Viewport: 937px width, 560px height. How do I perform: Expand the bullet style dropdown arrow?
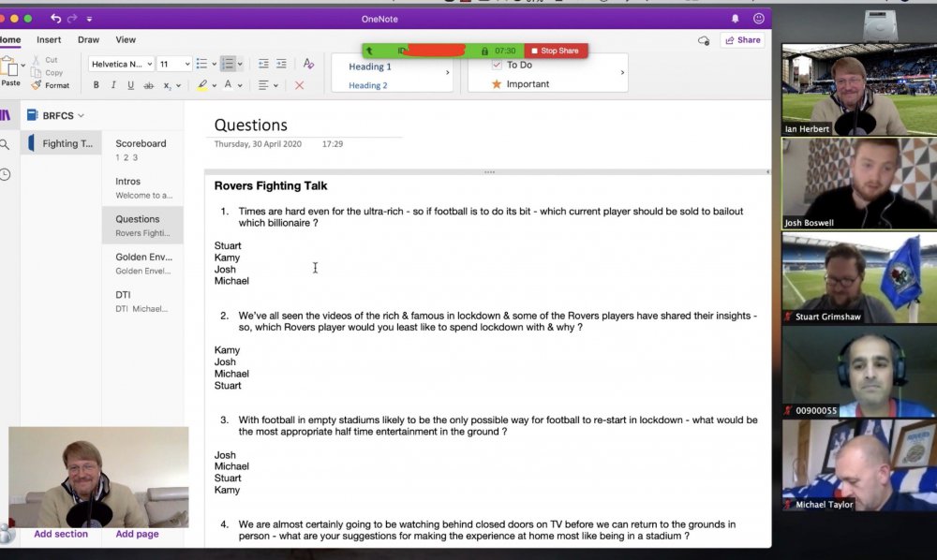click(214, 64)
